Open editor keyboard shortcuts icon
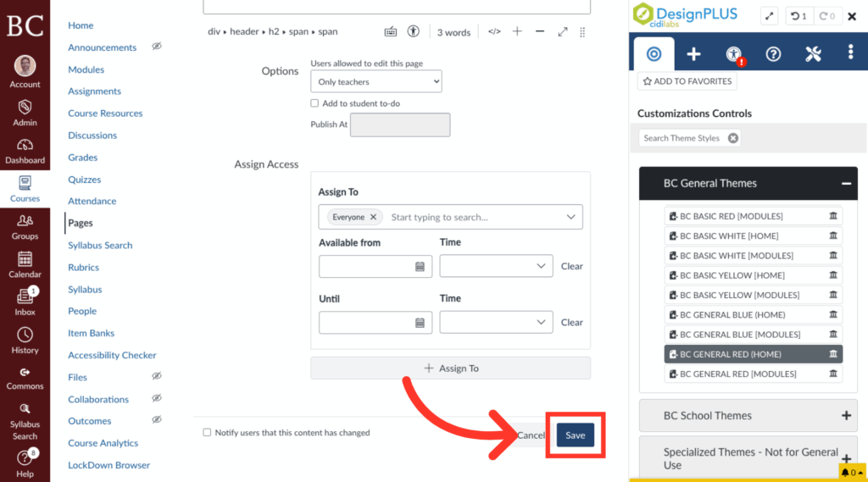Image resolution: width=868 pixels, height=482 pixels. [390, 31]
